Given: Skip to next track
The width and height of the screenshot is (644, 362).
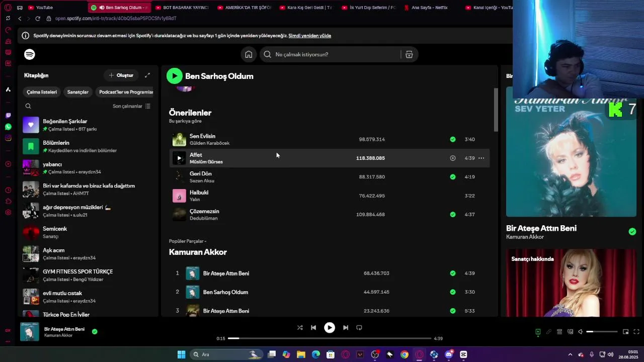Looking at the screenshot, I should 346,327.
